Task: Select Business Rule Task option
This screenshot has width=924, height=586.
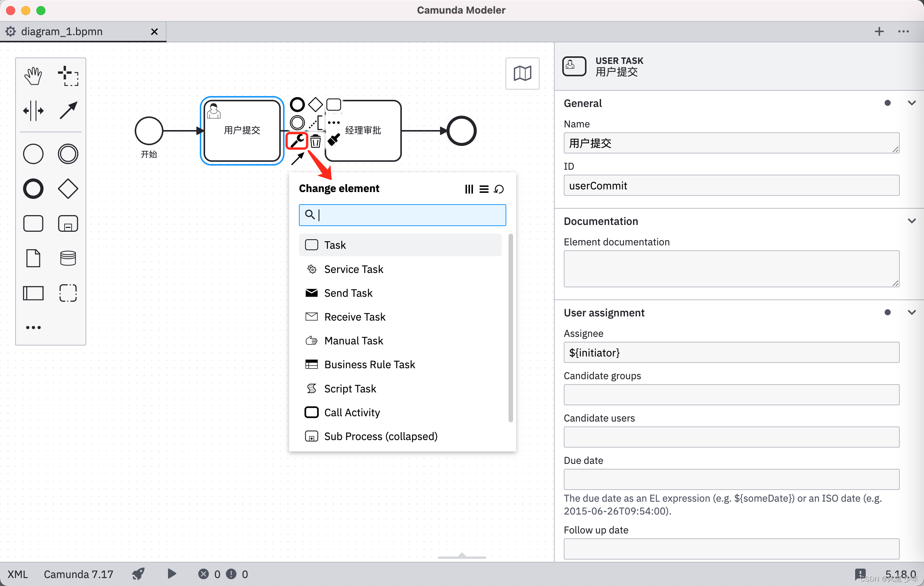Action: point(400,364)
